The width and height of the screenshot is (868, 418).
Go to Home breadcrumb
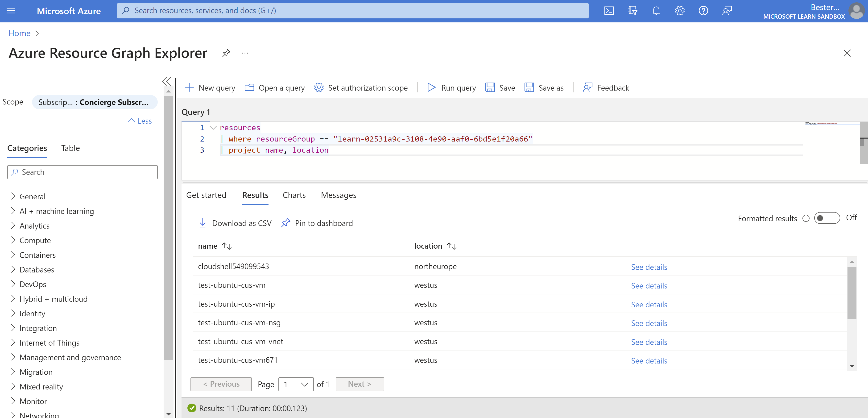pos(19,33)
